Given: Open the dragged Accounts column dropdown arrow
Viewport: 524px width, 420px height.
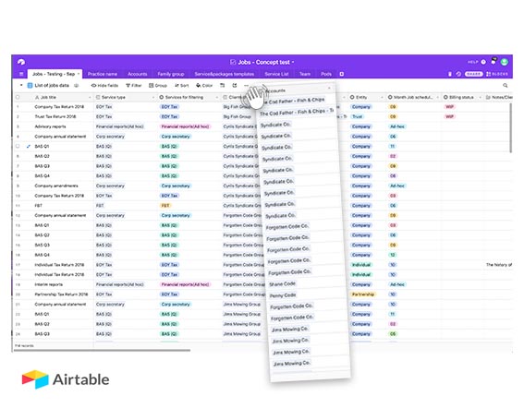Looking at the screenshot, I should [x=329, y=88].
